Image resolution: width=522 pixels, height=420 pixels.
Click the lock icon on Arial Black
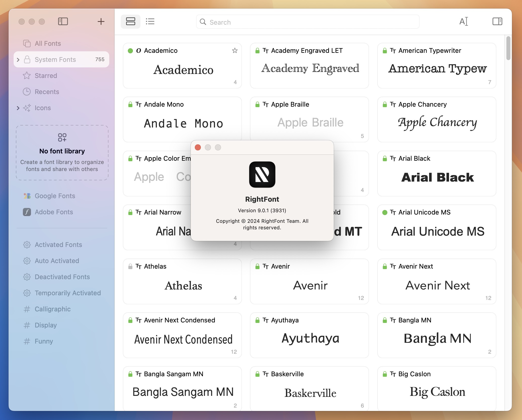click(x=385, y=158)
